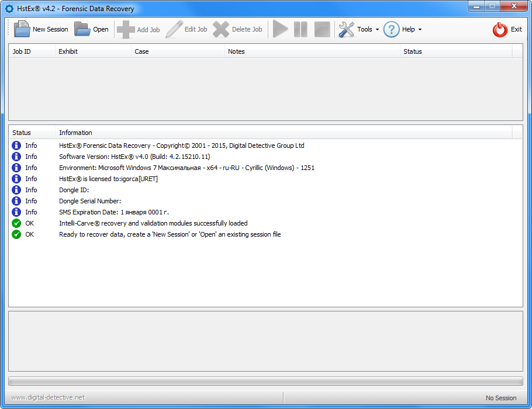Minimize the HstEx window
The image size is (532, 409).
coord(476,6)
